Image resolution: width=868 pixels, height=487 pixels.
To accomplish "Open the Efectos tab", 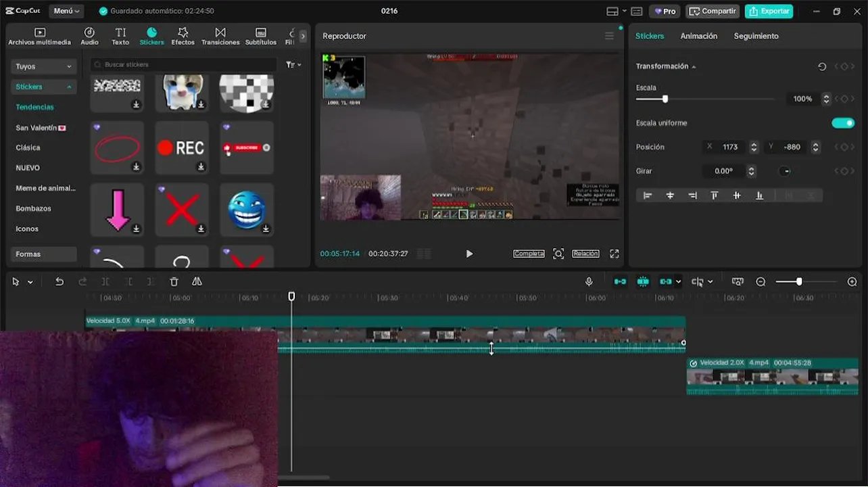I will (183, 37).
